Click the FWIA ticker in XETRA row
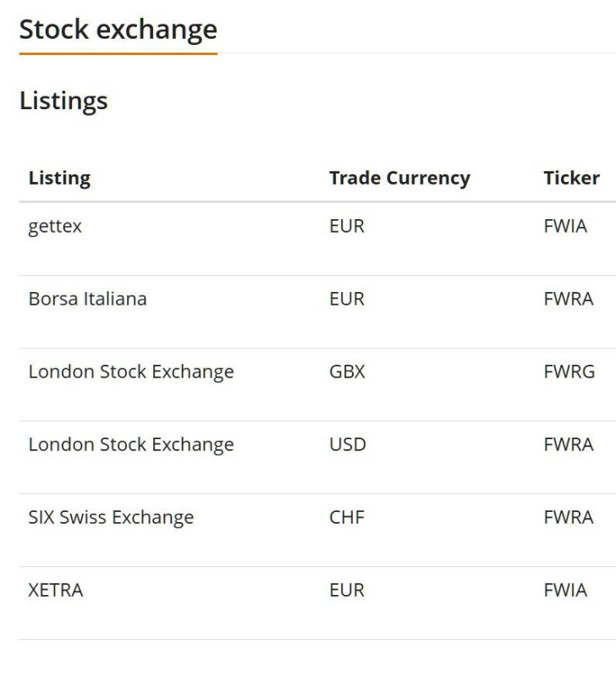This screenshot has width=616, height=677. 565,590
